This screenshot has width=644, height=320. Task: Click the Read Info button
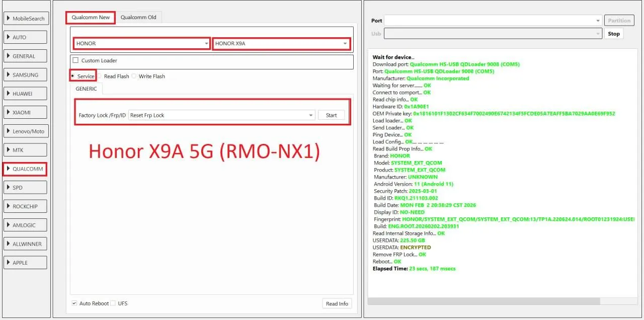(x=337, y=303)
